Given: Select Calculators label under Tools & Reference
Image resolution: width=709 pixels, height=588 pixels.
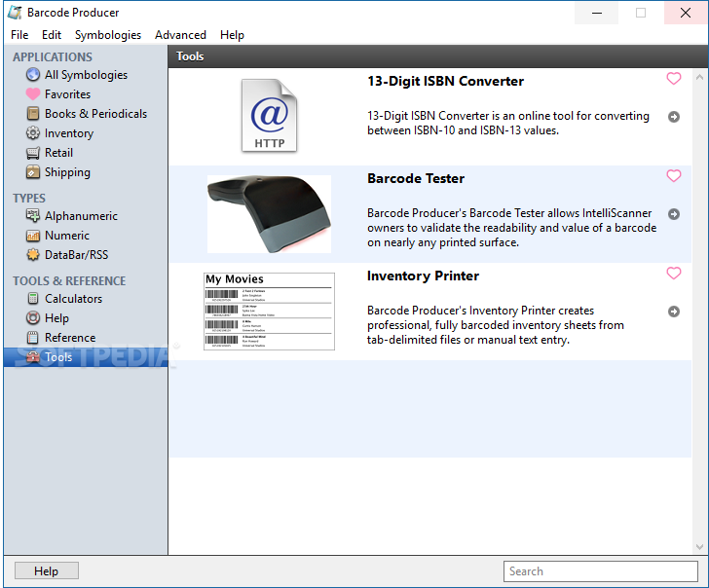Looking at the screenshot, I should 73,299.
